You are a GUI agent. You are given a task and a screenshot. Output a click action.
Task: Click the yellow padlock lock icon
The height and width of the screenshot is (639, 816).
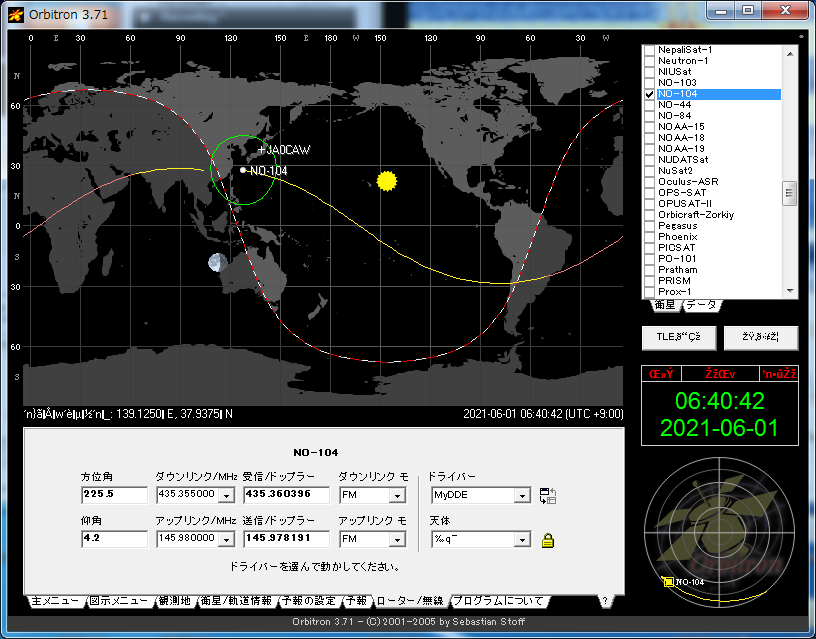(x=547, y=540)
